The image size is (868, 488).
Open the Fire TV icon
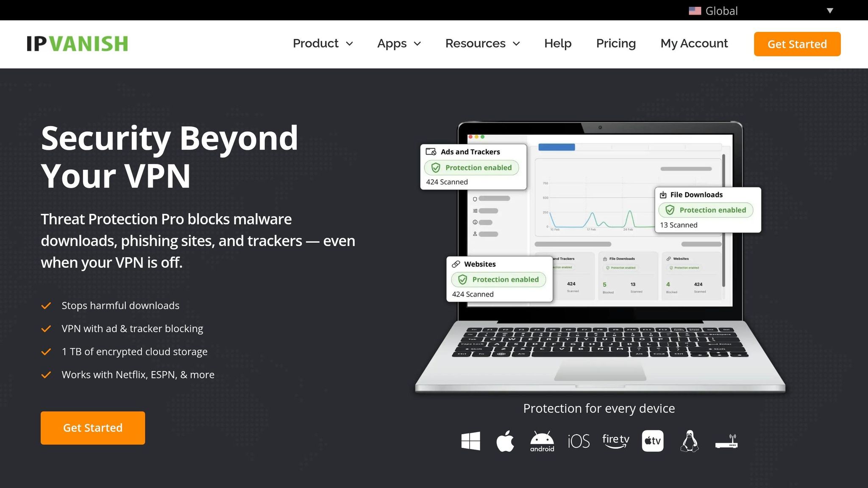615,441
